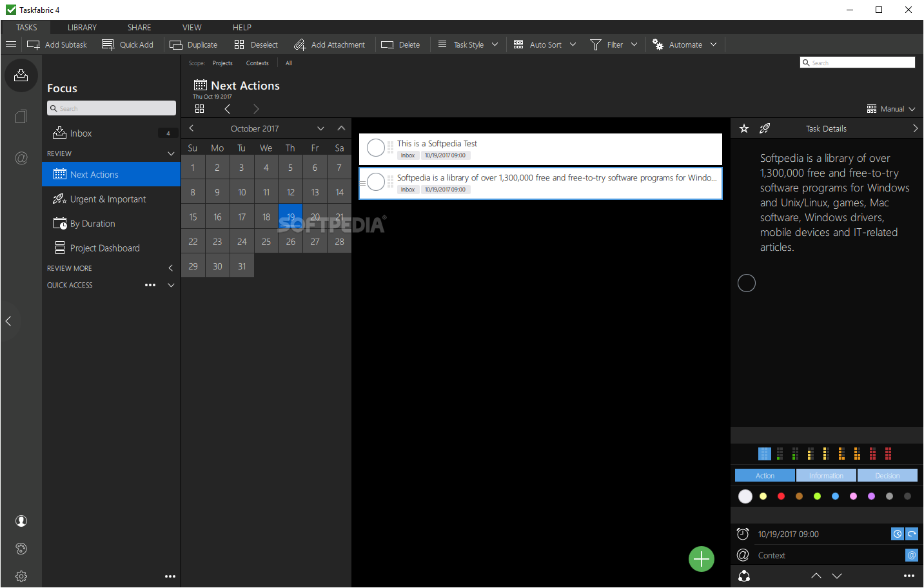The image size is (924, 588).
Task: Select the all-red highest priority icon
Action: pos(888,454)
